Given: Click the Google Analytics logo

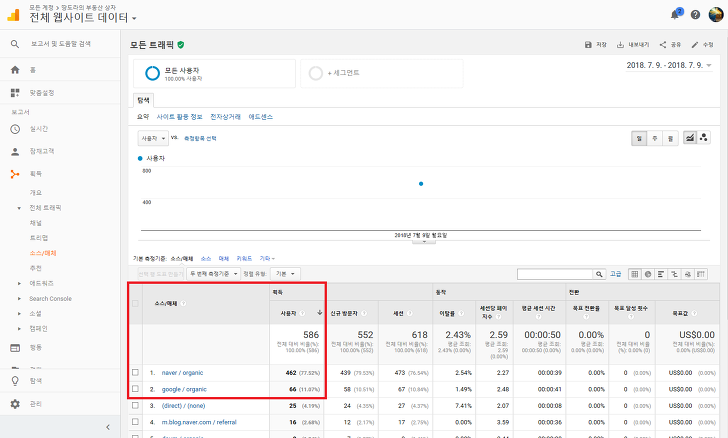Looking at the screenshot, I should click(13, 15).
